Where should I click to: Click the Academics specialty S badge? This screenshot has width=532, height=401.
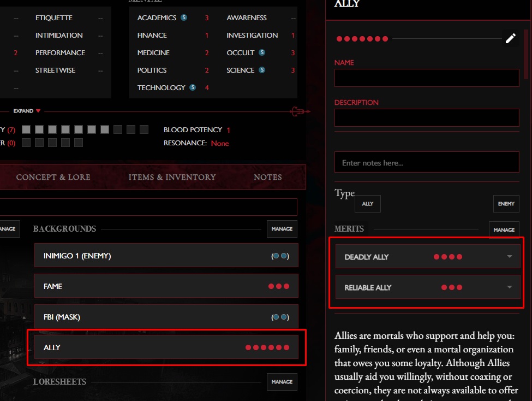[x=184, y=18]
